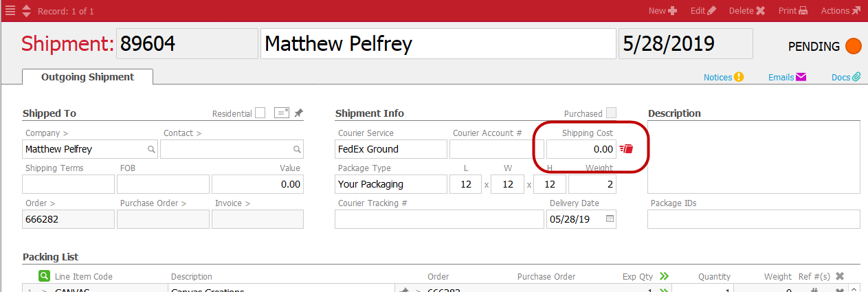Open the address card icon next to Residential
The image size is (868, 292).
[281, 113]
